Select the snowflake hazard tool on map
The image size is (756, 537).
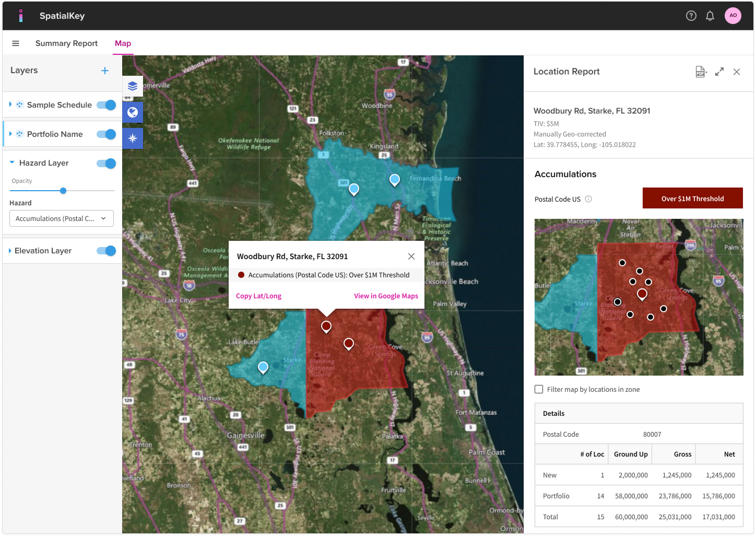click(x=133, y=138)
